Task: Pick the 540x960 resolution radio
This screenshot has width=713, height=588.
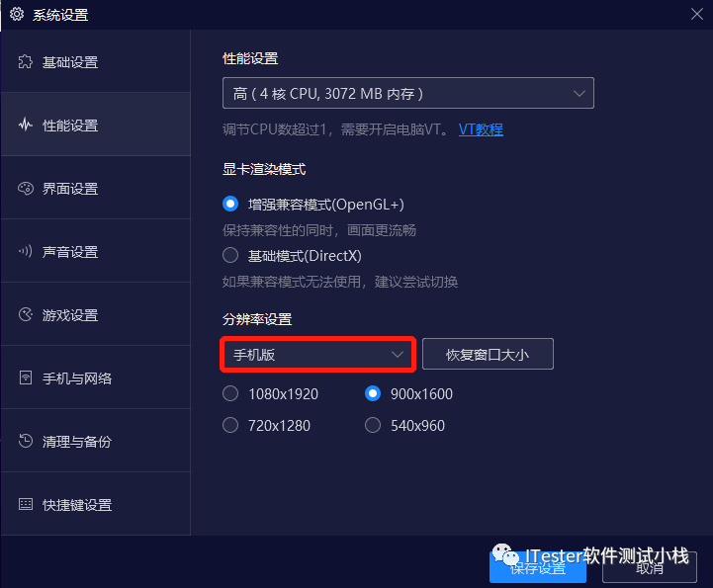Action: (373, 425)
